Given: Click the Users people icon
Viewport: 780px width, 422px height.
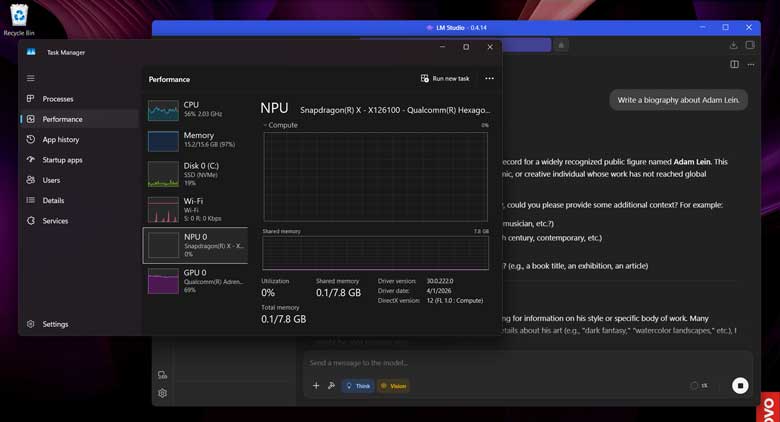Looking at the screenshot, I should point(31,180).
